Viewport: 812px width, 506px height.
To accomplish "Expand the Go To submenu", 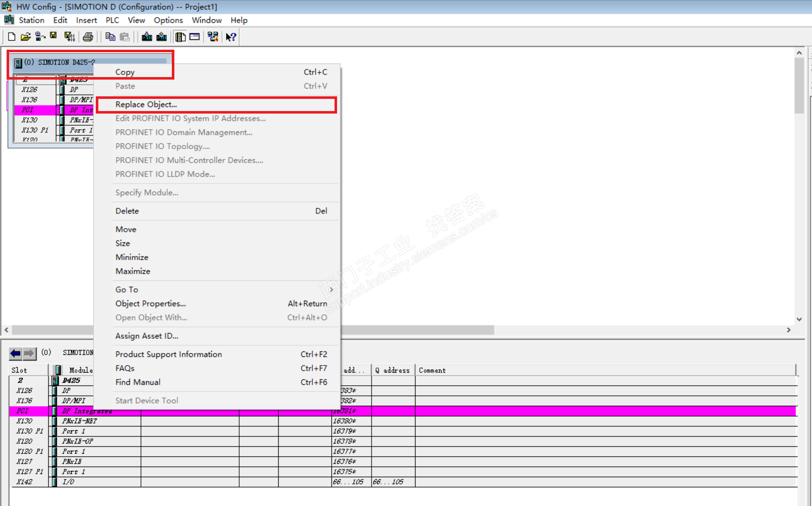I will point(217,290).
